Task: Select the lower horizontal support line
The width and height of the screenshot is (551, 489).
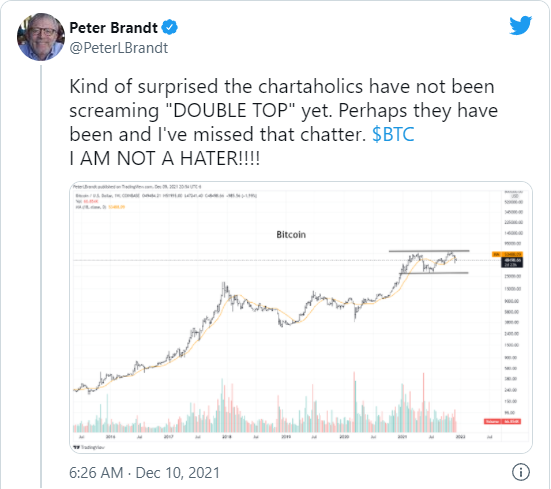Action: point(434,273)
